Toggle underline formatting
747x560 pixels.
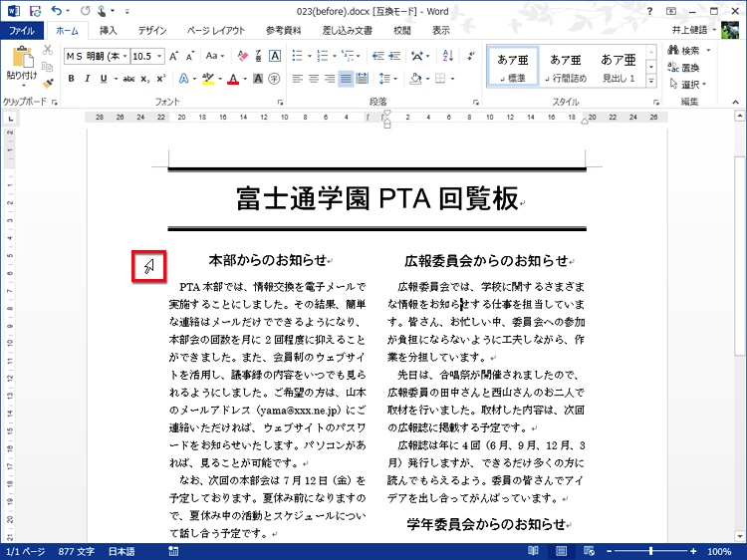[x=104, y=79]
